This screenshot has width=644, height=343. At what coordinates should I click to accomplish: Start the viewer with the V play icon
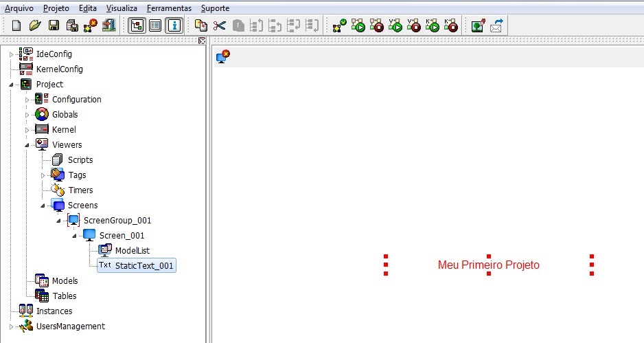pyautogui.click(x=395, y=25)
